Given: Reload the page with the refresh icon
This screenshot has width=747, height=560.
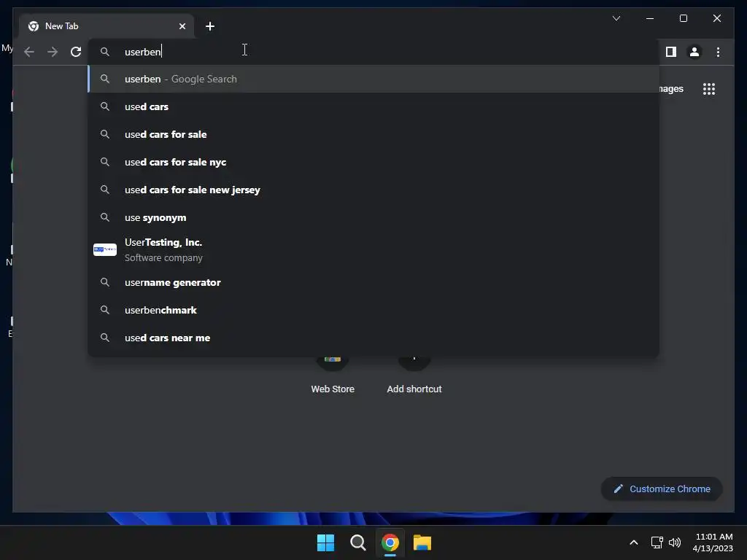Looking at the screenshot, I should [76, 52].
